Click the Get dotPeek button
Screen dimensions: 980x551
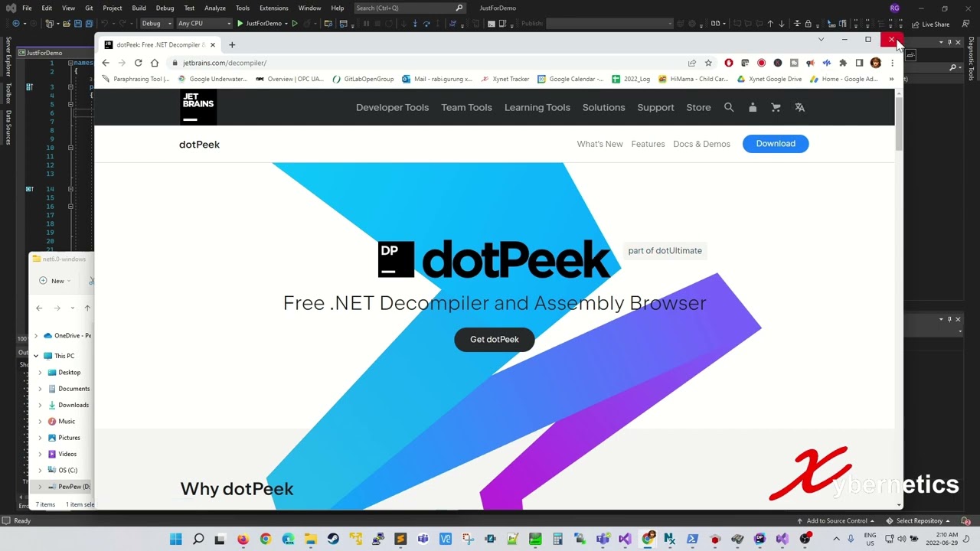coord(494,339)
